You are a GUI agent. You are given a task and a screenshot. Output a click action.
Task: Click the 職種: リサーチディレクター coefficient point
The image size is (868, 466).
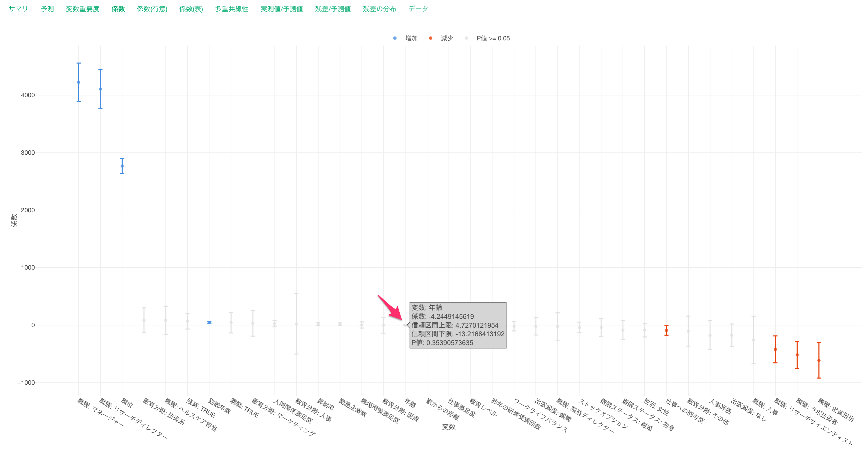(x=100, y=89)
